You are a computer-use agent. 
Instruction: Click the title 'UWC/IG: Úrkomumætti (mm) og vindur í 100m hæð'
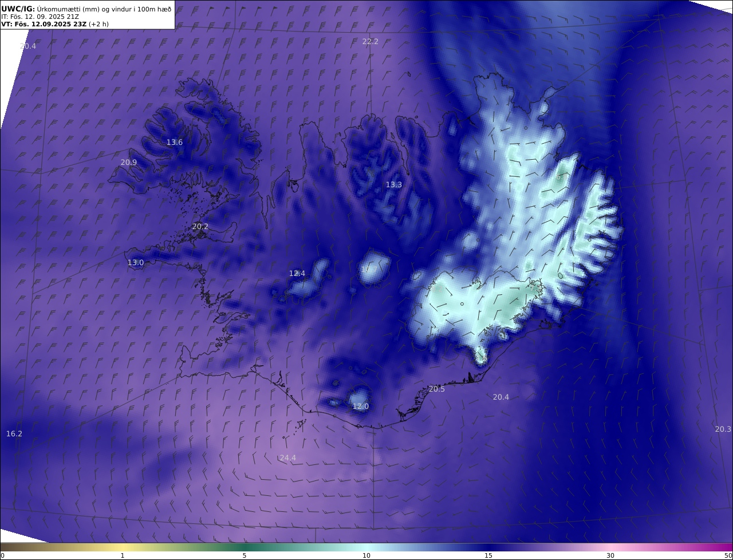pos(86,9)
